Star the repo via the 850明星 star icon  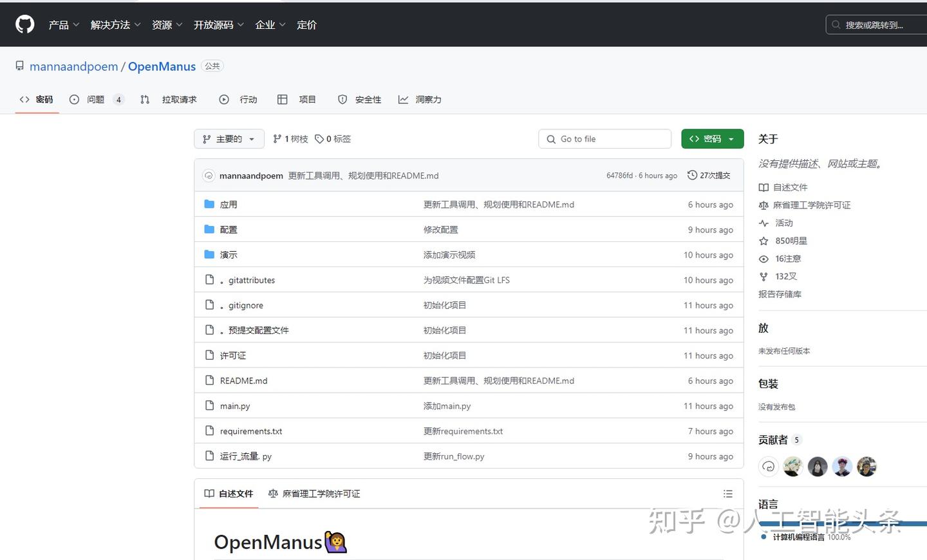[763, 240]
